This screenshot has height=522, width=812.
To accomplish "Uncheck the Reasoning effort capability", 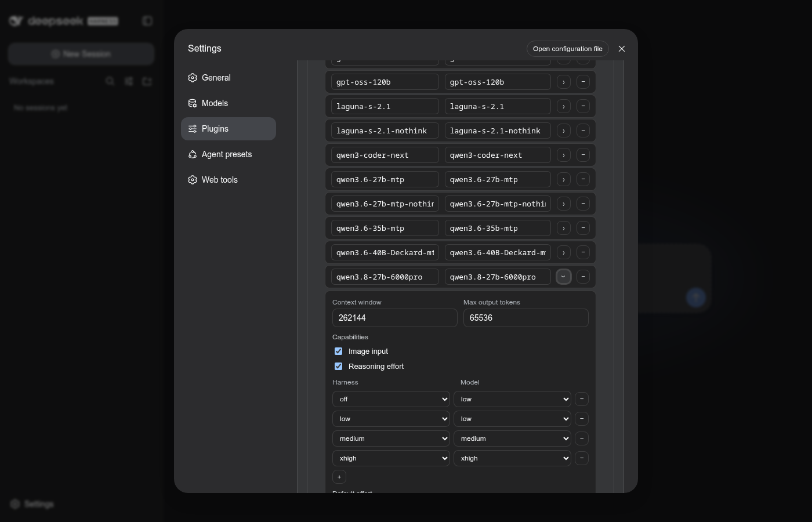I will pos(339,367).
